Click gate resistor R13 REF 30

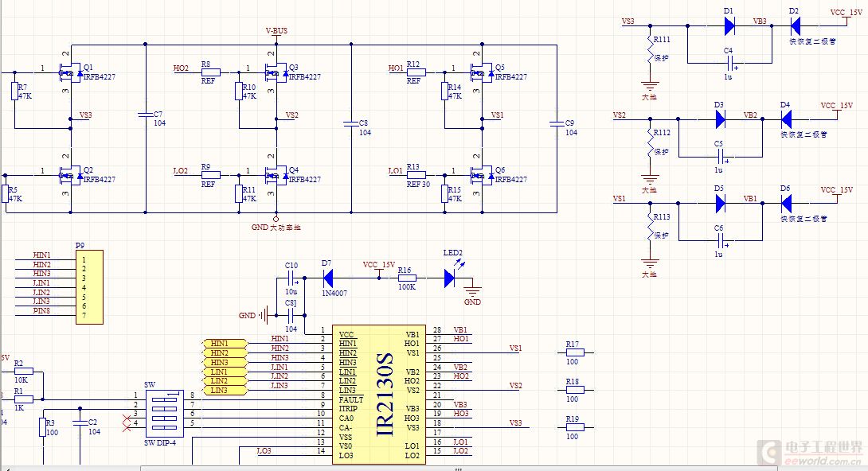(x=416, y=175)
